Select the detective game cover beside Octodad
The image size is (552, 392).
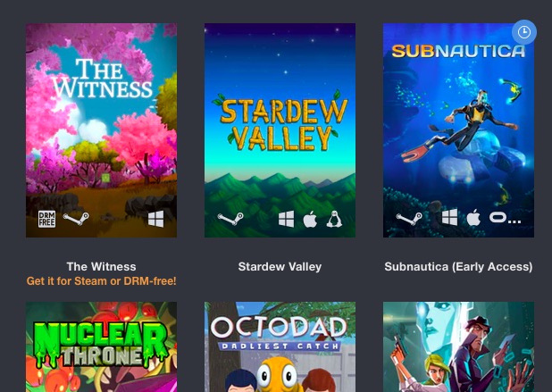pos(458,346)
